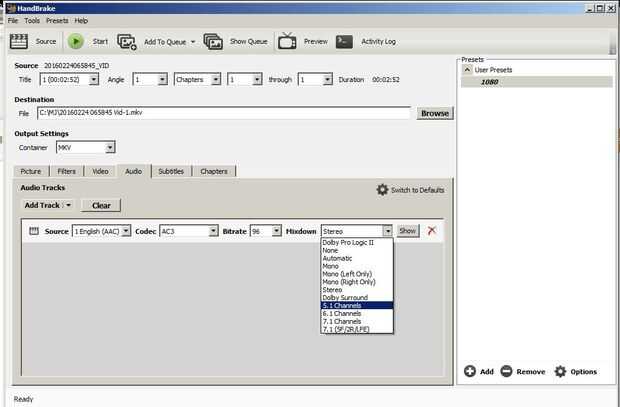Image resolution: width=620 pixels, height=407 pixels.
Task: Switch to the Chapters tab
Action: point(214,171)
